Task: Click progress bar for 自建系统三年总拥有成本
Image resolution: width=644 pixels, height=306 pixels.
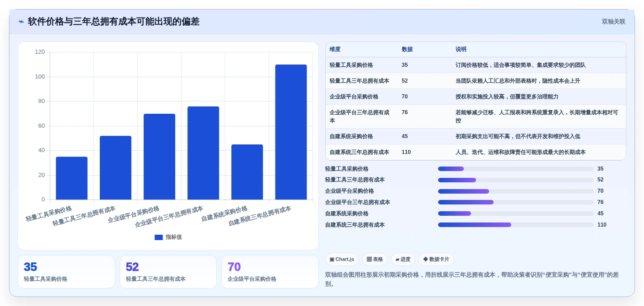Action: pos(516,225)
